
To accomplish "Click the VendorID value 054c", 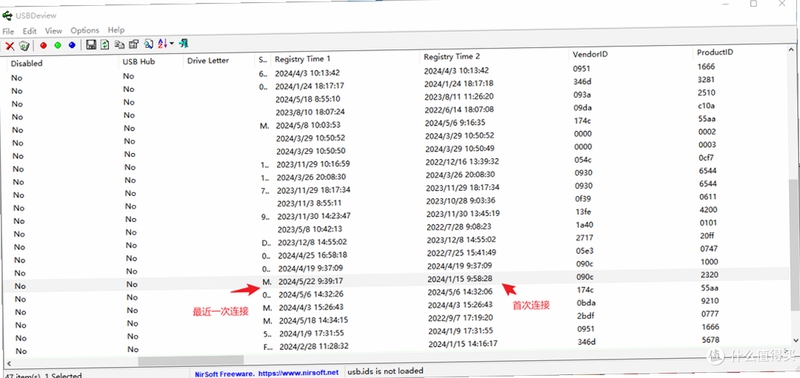I will point(582,159).
